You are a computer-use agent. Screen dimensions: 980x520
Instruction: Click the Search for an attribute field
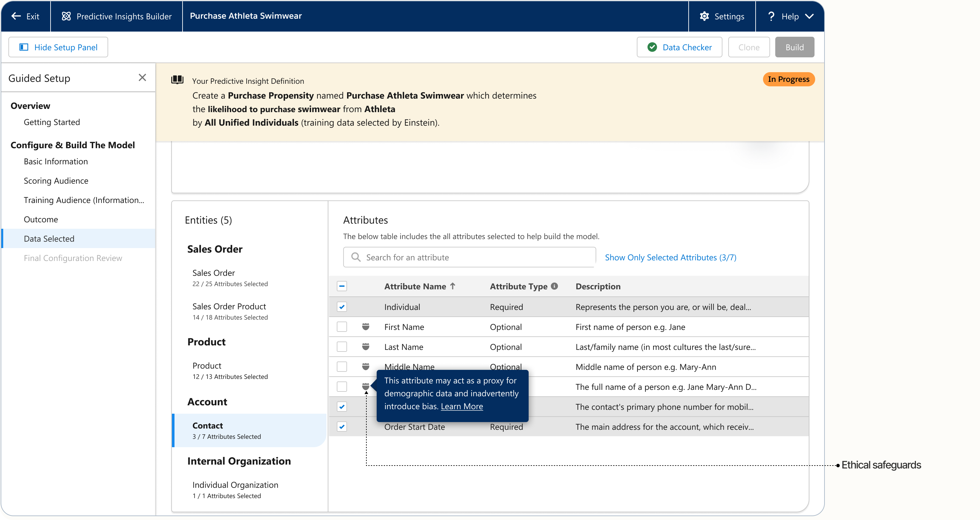click(469, 257)
